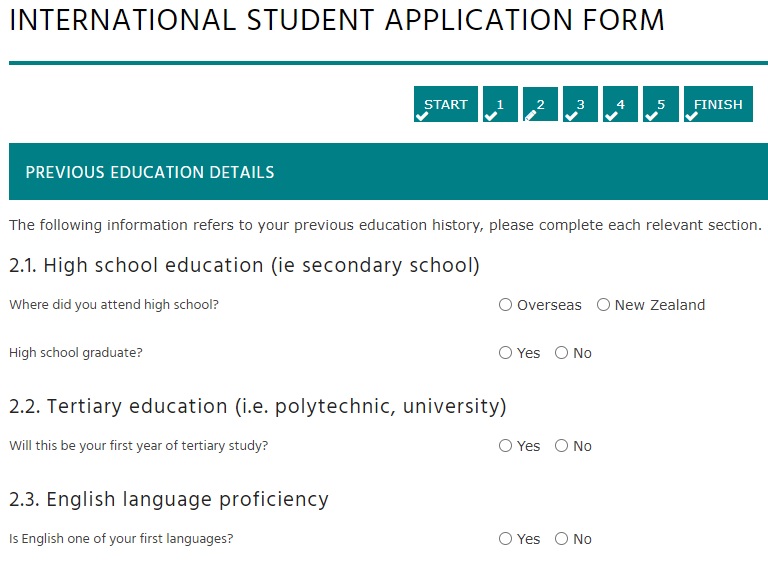Answer No for first year of tertiary study
Viewport: 768px width, 567px height.
coord(562,446)
